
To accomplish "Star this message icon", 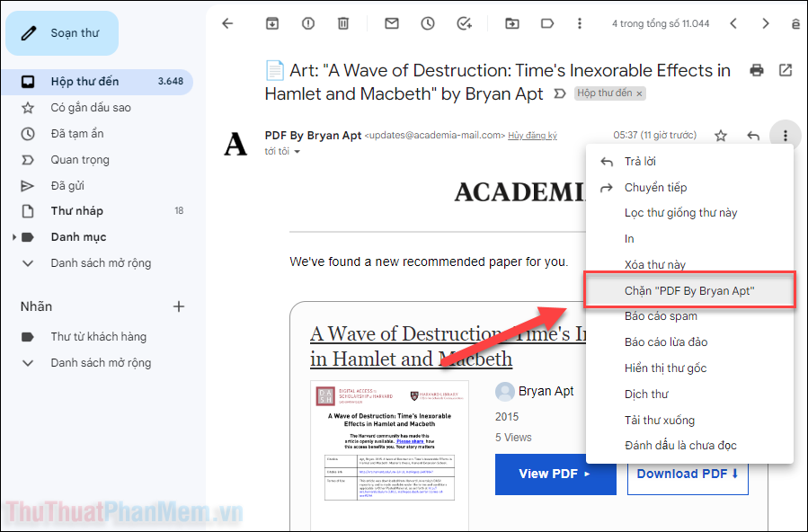I will point(721,136).
